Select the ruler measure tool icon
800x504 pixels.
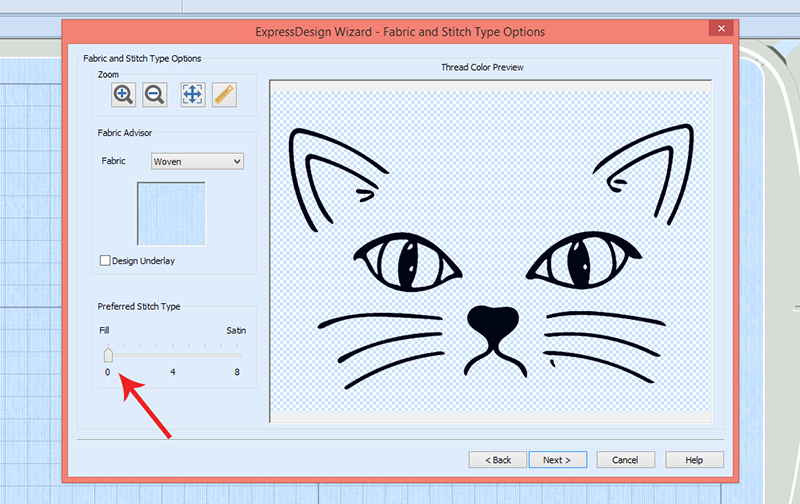[224, 95]
